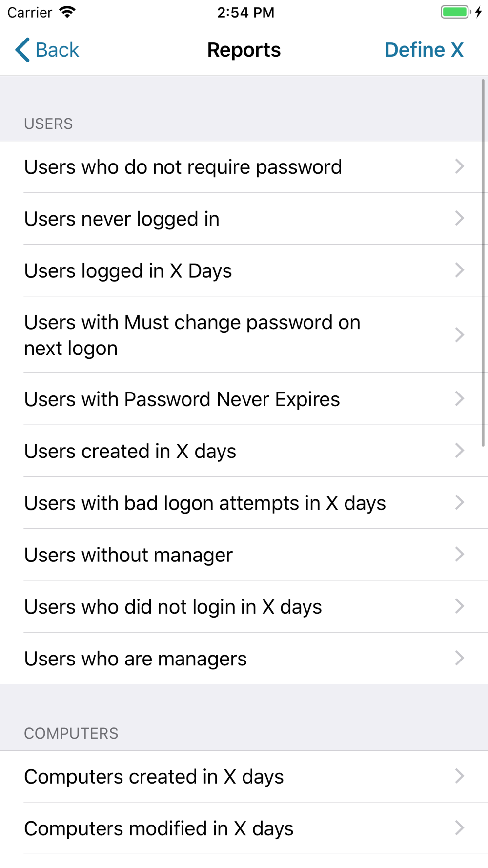This screenshot has height=868, width=488.
Task: Go back using the Back label
Action: [x=57, y=50]
